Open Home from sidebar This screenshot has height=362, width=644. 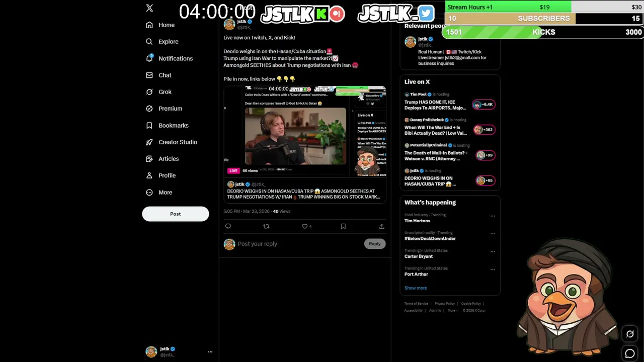click(160, 25)
